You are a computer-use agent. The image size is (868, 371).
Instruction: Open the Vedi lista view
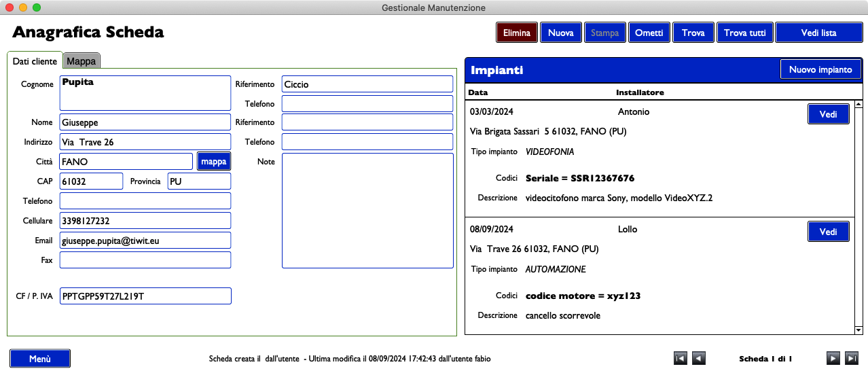pyautogui.click(x=818, y=33)
